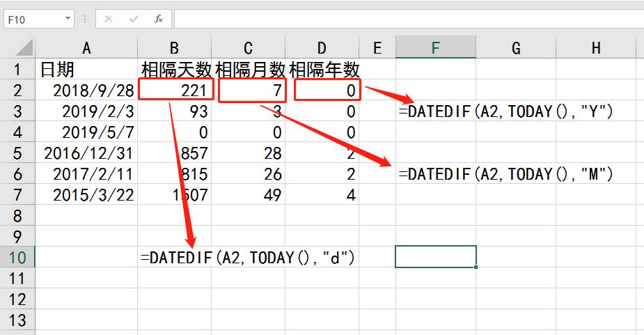Click the formula bar options dots handle
This screenshot has width=644, height=335.
click(x=85, y=19)
